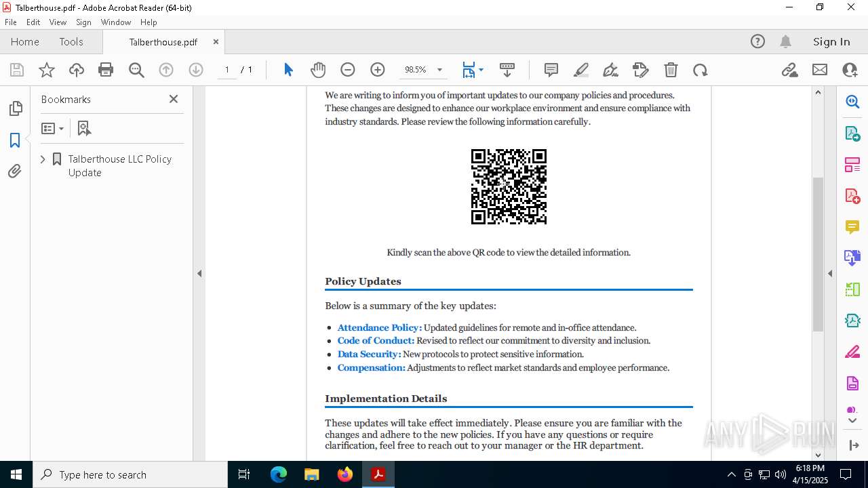Image resolution: width=868 pixels, height=488 pixels.
Task: Add a sticky note comment
Action: tap(551, 70)
